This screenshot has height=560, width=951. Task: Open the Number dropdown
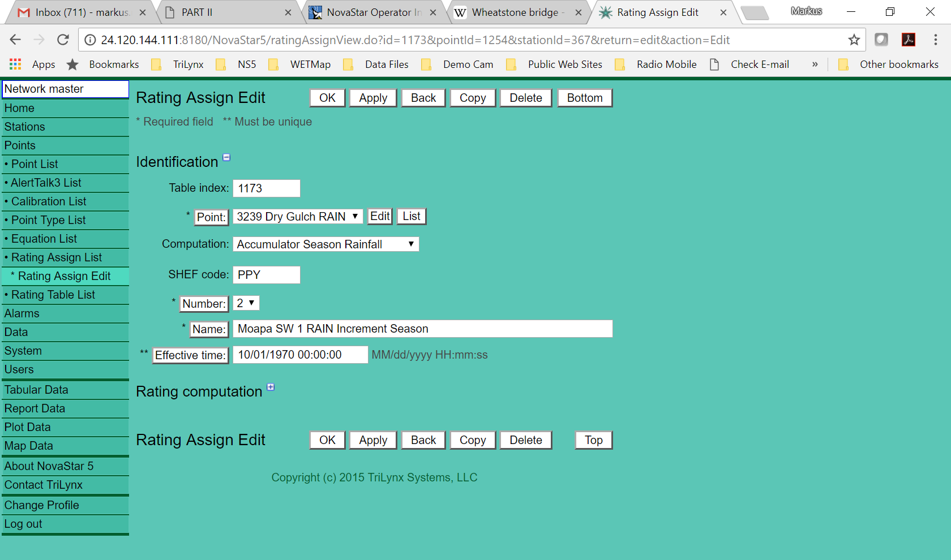[246, 303]
